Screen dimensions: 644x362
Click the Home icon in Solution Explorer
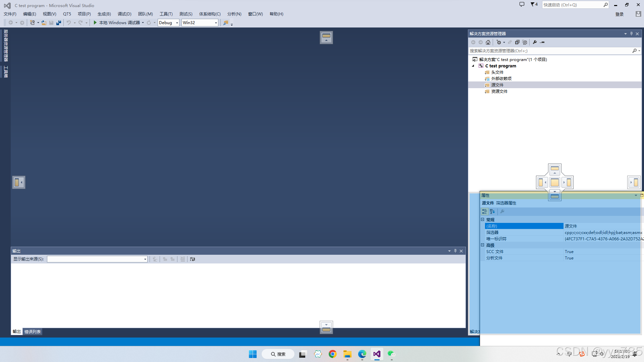point(488,42)
